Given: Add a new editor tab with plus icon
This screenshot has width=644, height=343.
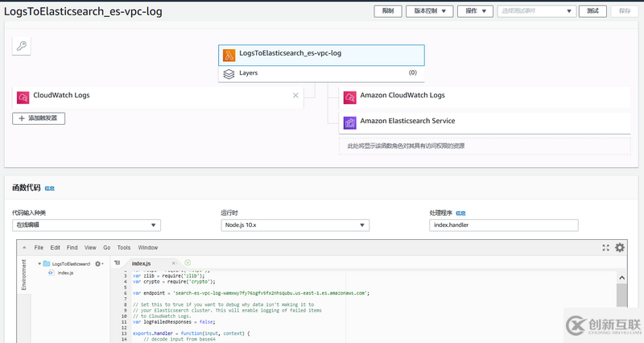Looking at the screenshot, I should [x=188, y=262].
